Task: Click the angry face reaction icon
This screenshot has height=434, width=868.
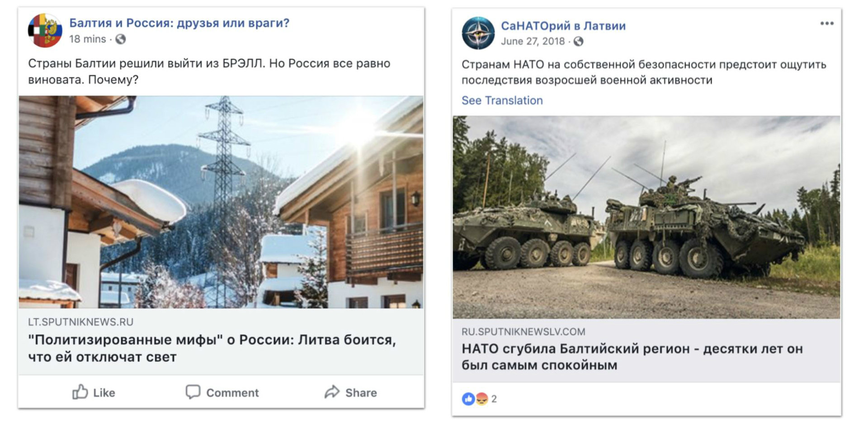Action: (x=481, y=399)
